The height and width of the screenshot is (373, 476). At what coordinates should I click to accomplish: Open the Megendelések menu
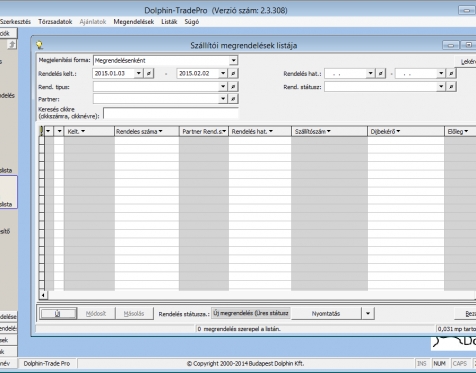tap(134, 22)
